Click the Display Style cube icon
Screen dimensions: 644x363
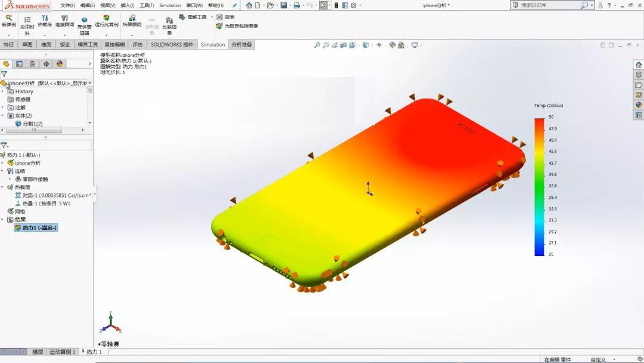point(366,45)
